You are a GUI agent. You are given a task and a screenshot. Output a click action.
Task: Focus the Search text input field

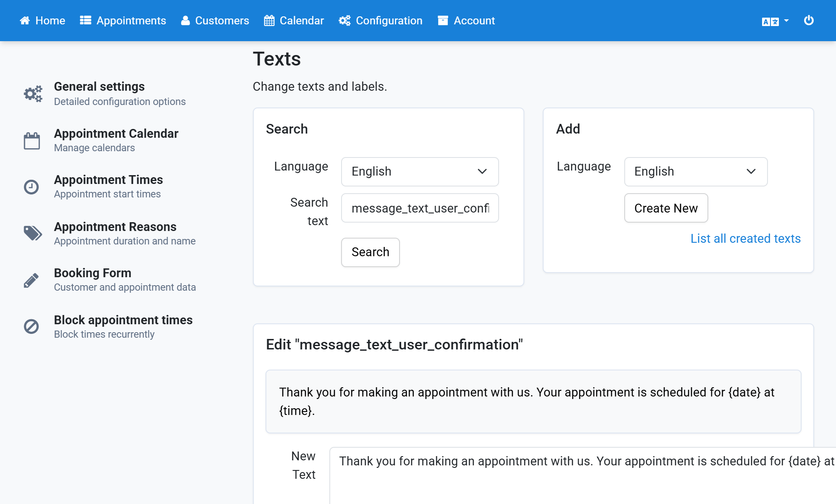point(420,208)
